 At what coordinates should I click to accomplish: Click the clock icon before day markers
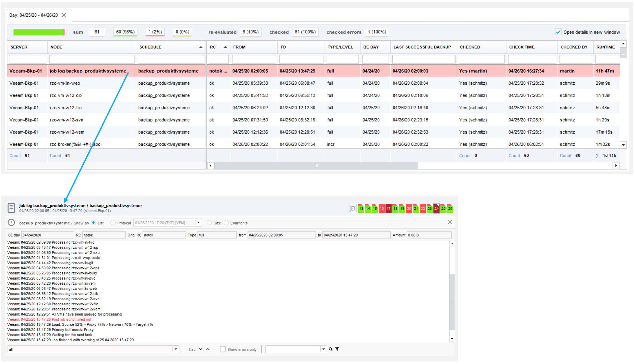tap(353, 208)
